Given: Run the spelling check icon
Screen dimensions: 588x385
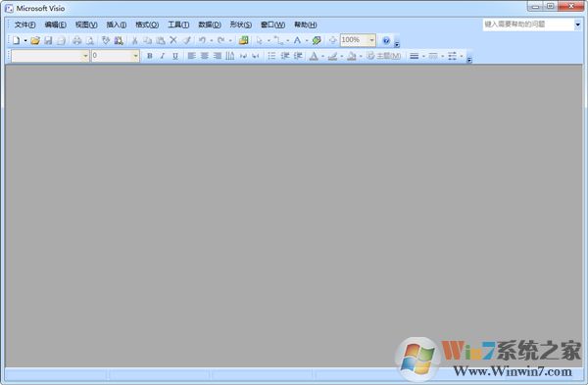Looking at the screenshot, I should (106, 40).
